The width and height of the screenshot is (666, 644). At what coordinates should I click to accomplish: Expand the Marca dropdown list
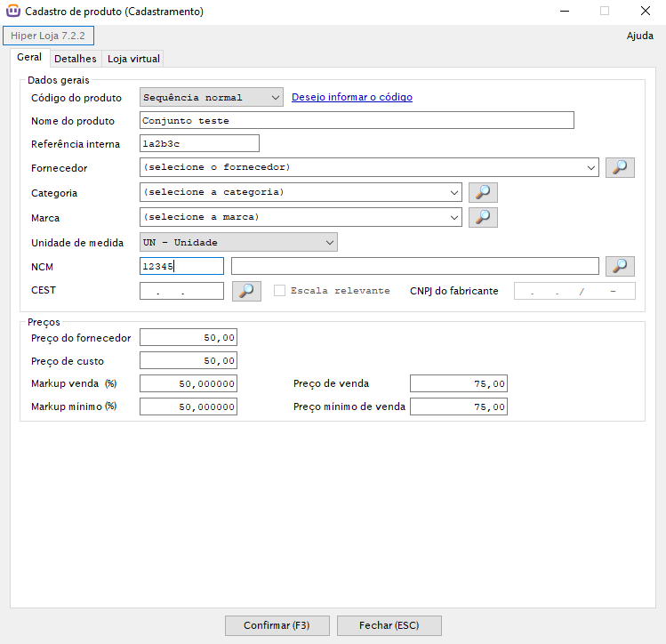tap(454, 217)
